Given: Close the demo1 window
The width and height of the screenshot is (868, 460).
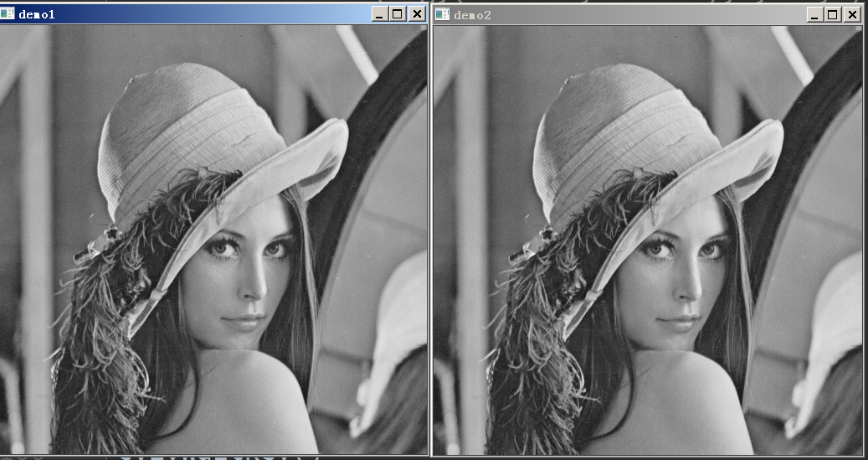Looking at the screenshot, I should (417, 14).
